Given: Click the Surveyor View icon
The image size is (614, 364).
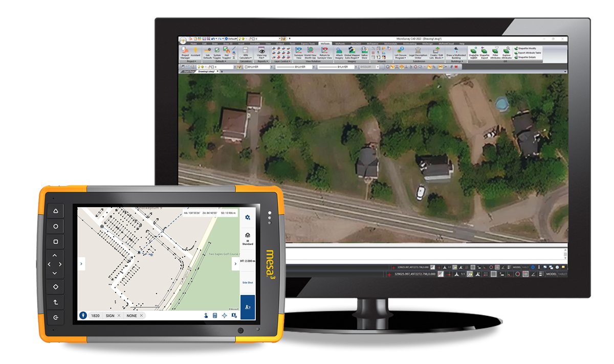Looking at the screenshot, I should coord(298,53).
